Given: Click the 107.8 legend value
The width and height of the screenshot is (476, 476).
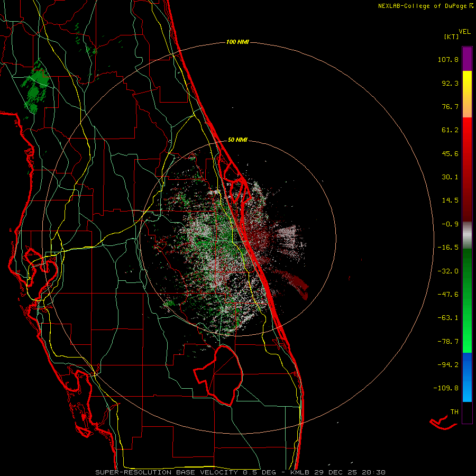Looking at the screenshot, I should tap(448, 59).
